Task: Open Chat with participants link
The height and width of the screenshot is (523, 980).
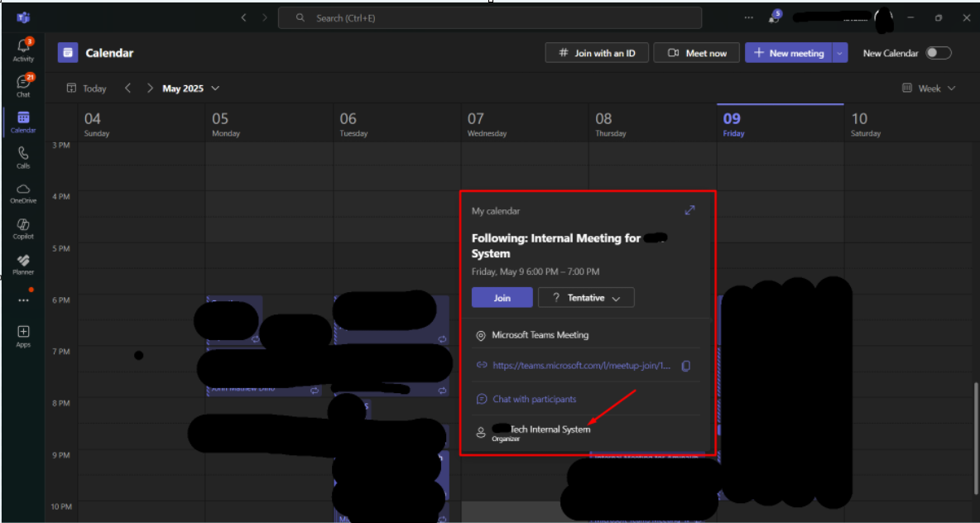Action: [535, 399]
